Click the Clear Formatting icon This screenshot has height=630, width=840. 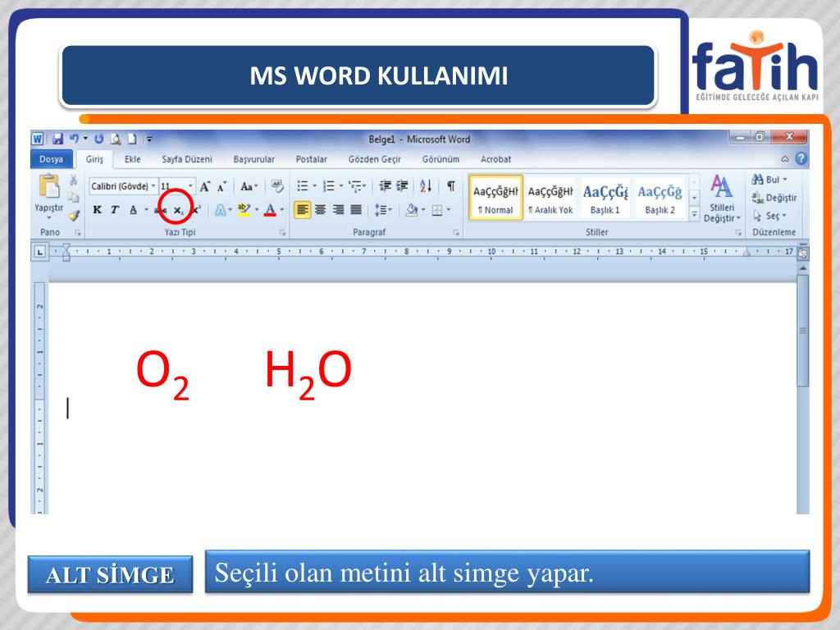[x=277, y=186]
